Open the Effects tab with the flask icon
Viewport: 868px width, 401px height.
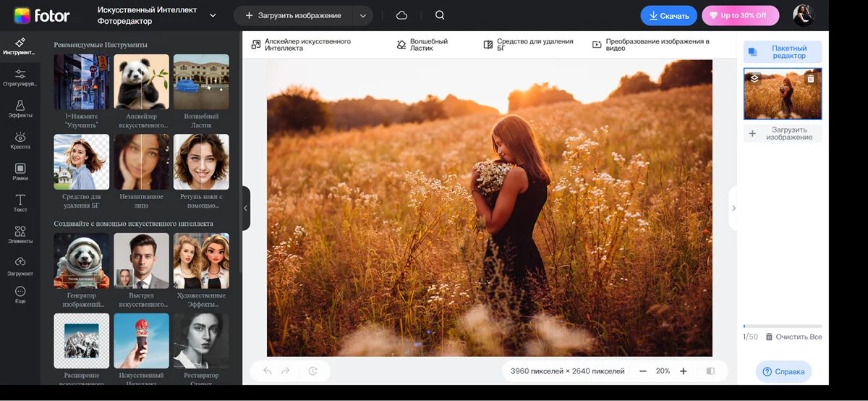[x=20, y=109]
